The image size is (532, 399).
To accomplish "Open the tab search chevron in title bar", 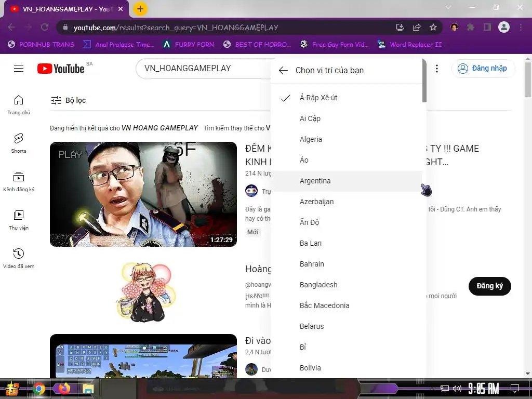I will [x=448, y=7].
